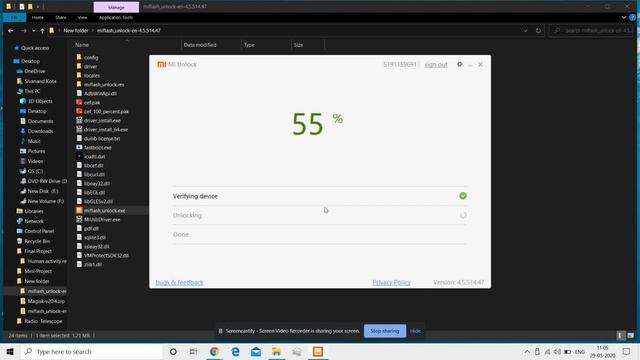The height and width of the screenshot is (360, 640).
Task: Expand the address bar history dropdown
Action: click(x=525, y=31)
